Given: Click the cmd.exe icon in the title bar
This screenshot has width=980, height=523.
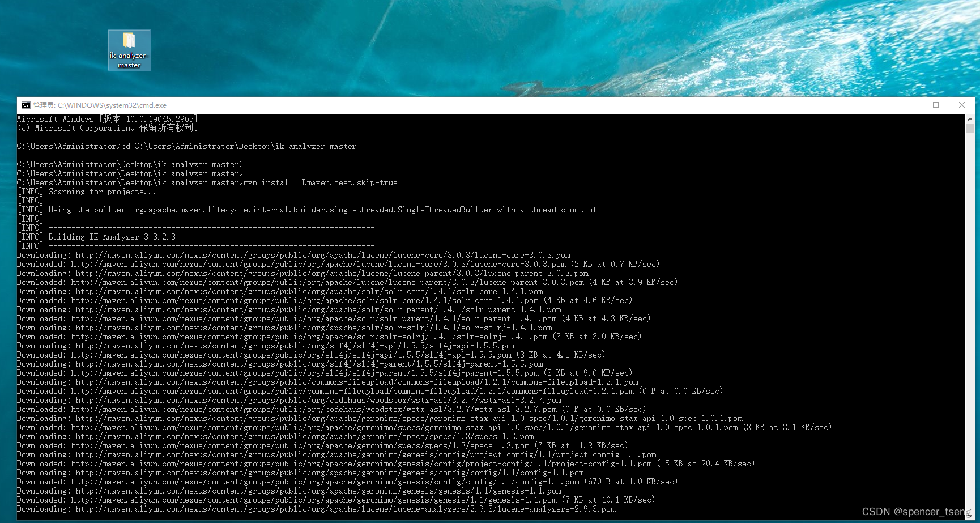Looking at the screenshot, I should click(26, 105).
